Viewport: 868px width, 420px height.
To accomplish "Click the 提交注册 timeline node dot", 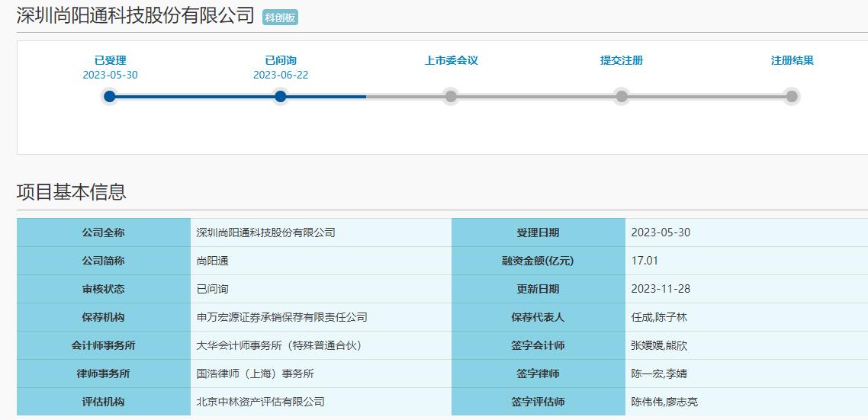I will [x=622, y=97].
